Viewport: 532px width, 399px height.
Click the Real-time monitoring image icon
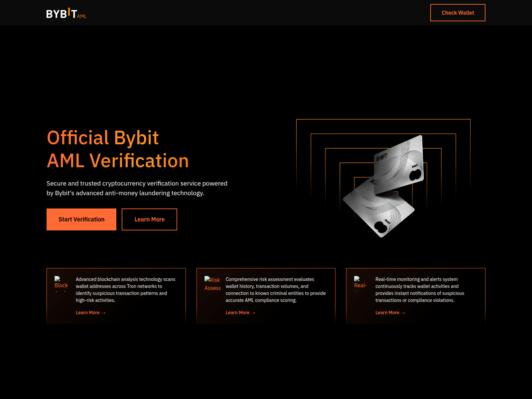[361, 284]
